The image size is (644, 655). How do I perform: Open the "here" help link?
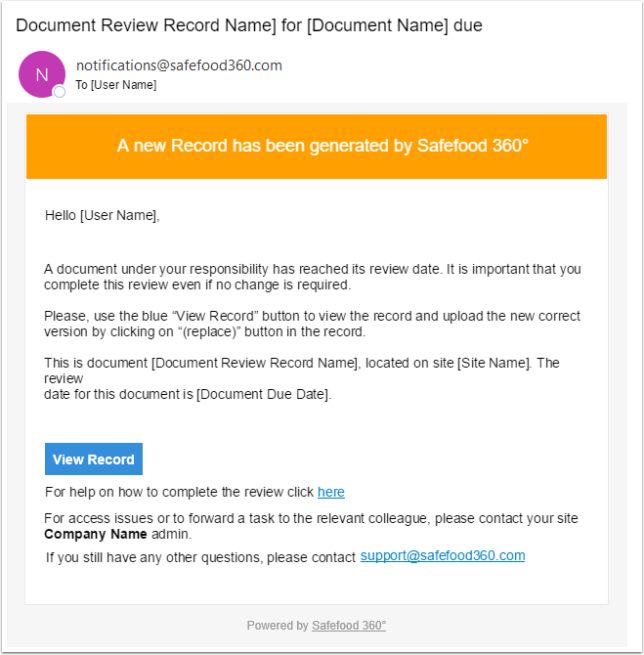pyautogui.click(x=330, y=492)
